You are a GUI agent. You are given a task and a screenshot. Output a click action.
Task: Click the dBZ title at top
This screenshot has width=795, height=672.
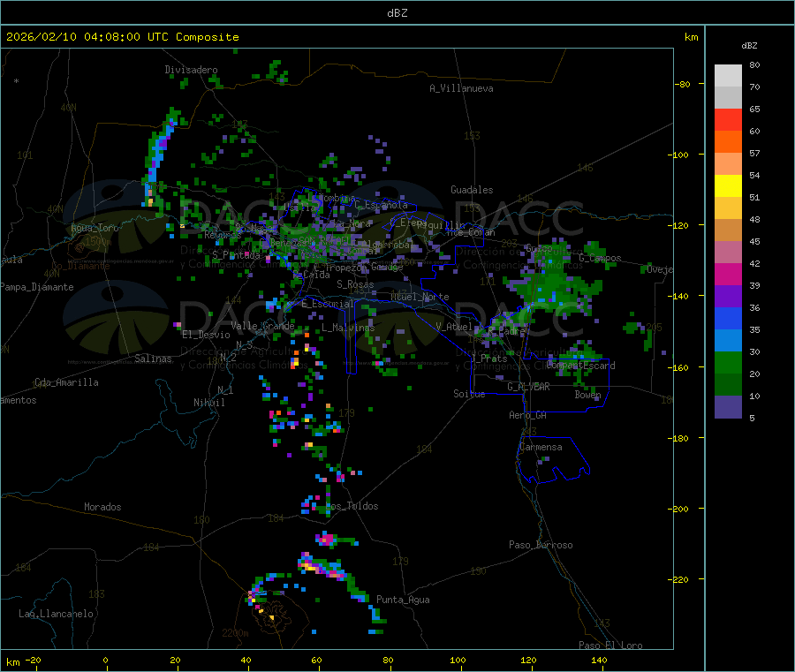397,13
